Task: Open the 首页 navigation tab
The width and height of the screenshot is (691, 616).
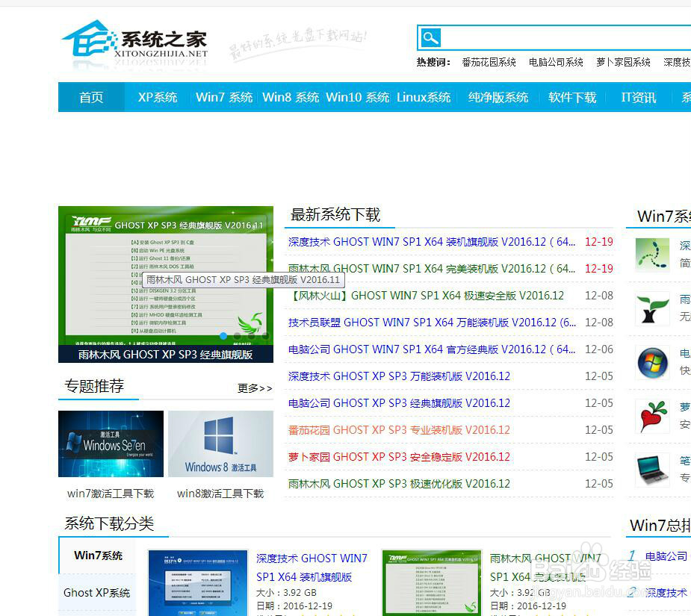Action: [90, 97]
